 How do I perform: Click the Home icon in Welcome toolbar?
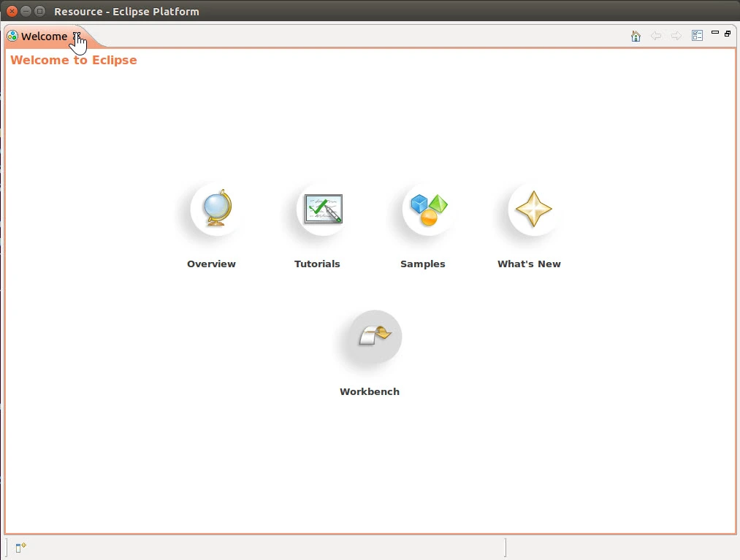[x=636, y=36]
